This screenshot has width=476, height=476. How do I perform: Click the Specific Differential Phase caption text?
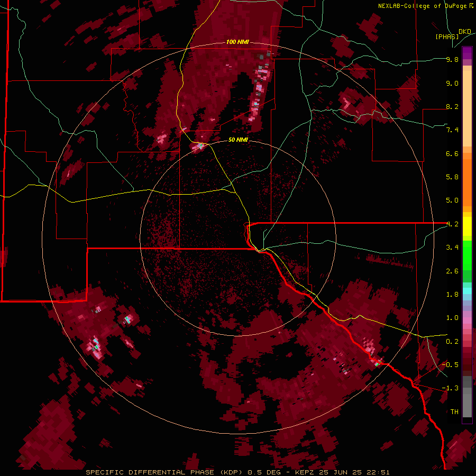[237, 472]
